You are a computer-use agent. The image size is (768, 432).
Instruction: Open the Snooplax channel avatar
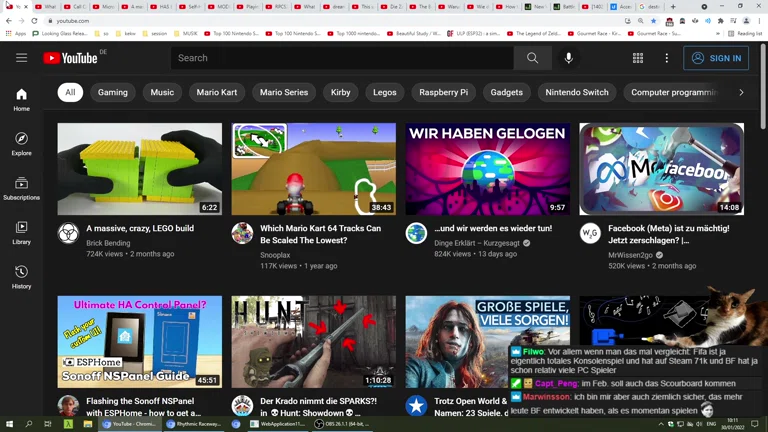(242, 233)
